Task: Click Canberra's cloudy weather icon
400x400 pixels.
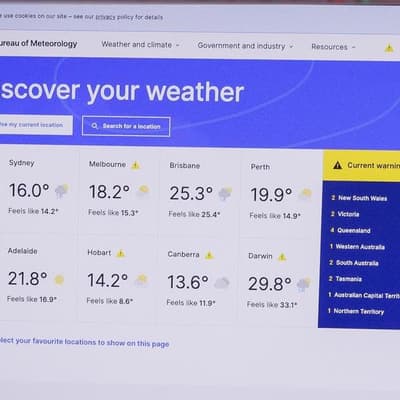Action: [x=222, y=283]
